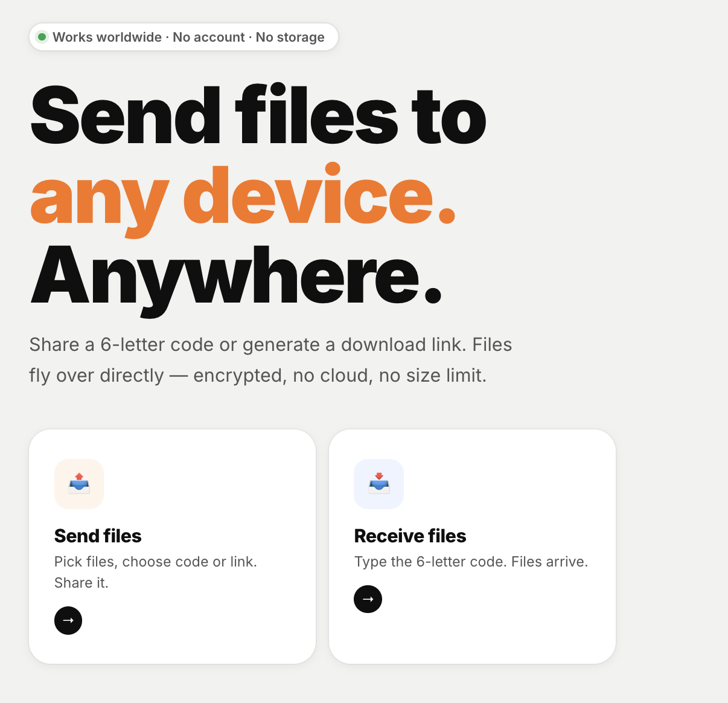This screenshot has width=728, height=703.
Task: Click the green status dot in top badge
Action: tap(42, 37)
